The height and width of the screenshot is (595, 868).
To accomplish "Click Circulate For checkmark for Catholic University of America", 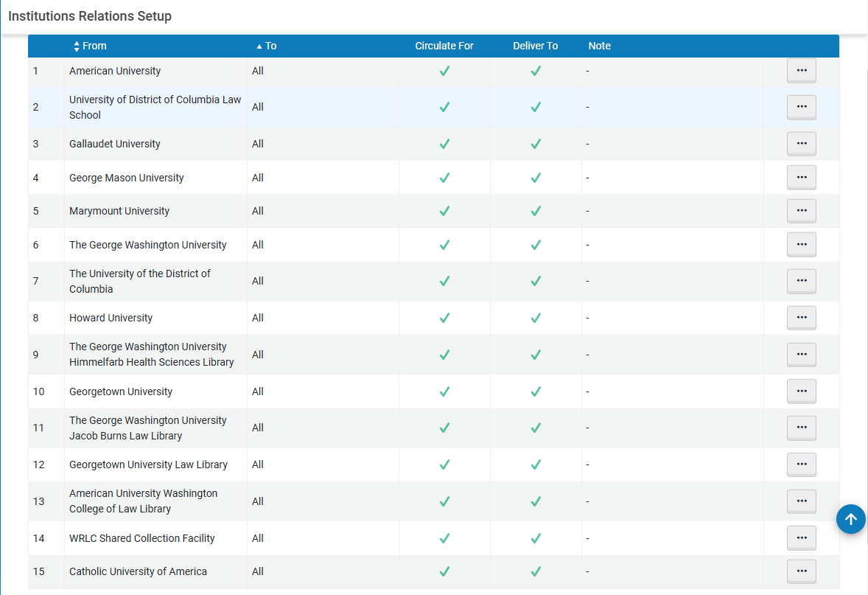I will coord(444,571).
